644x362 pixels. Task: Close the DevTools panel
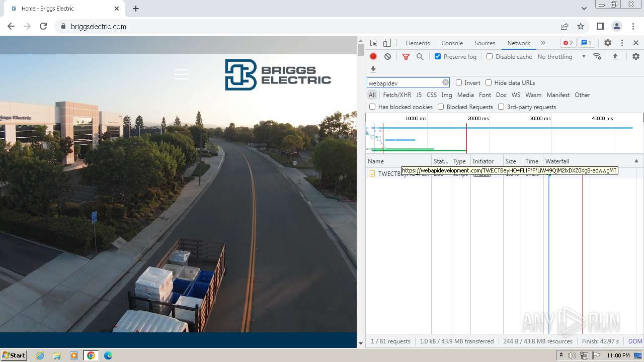[636, 43]
